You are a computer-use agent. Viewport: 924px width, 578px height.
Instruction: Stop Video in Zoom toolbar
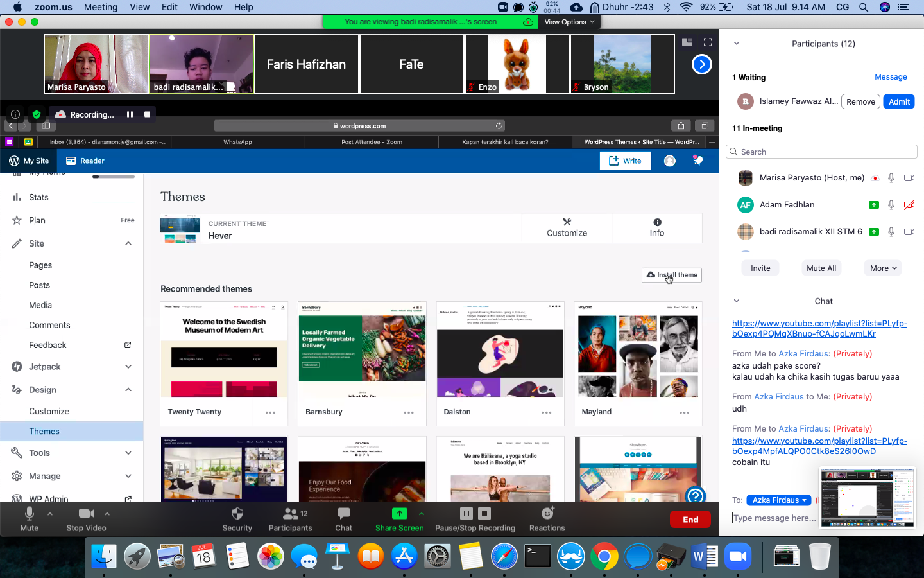coord(87,519)
